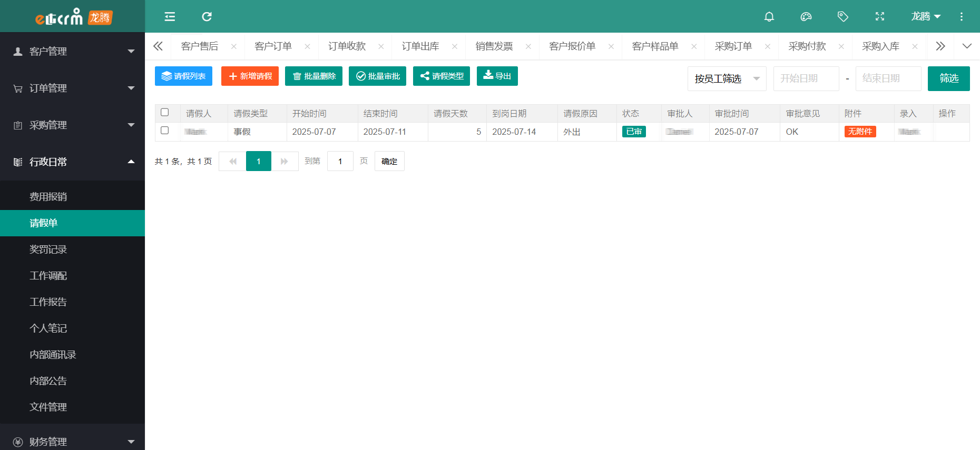This screenshot has height=450, width=980.
Task: Click the 新增请假 button
Action: tap(250, 76)
